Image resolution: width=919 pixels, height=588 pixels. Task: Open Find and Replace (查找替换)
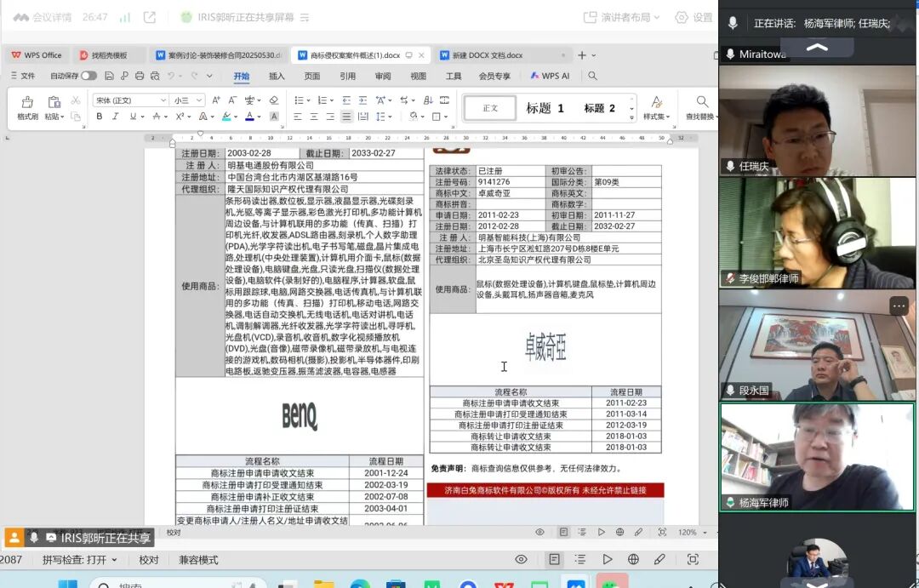click(x=701, y=108)
